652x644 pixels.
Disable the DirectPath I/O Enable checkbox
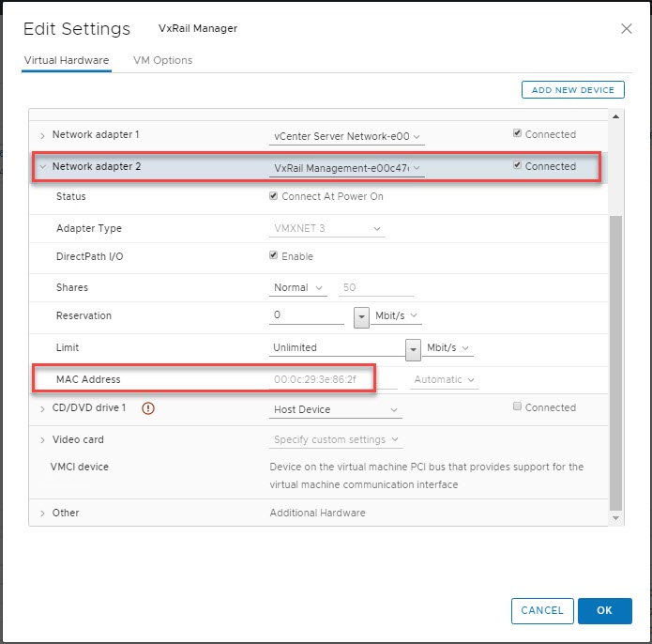point(274,256)
